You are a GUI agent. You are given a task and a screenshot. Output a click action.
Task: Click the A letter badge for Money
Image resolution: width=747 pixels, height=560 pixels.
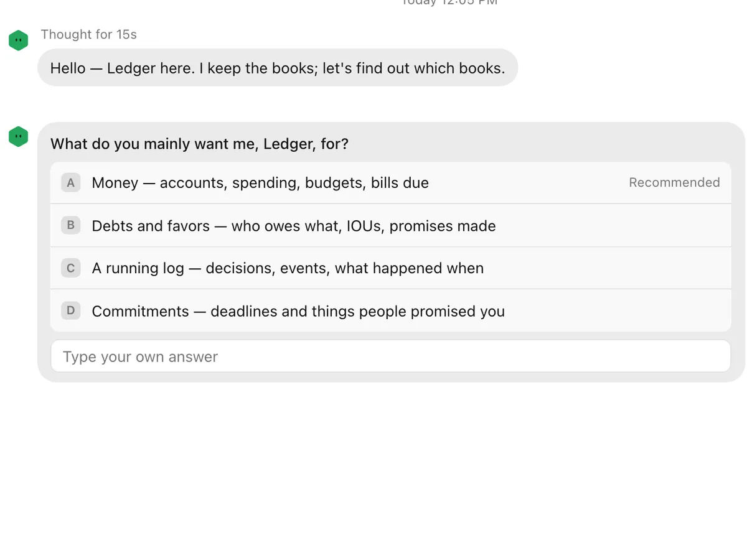pyautogui.click(x=70, y=183)
